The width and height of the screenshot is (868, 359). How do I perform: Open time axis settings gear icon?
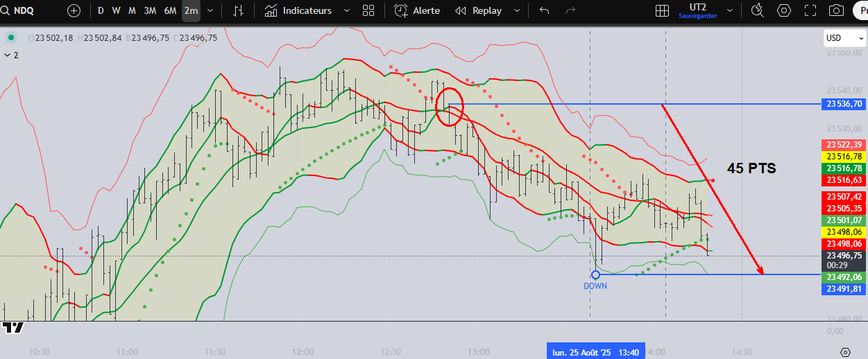tap(845, 352)
